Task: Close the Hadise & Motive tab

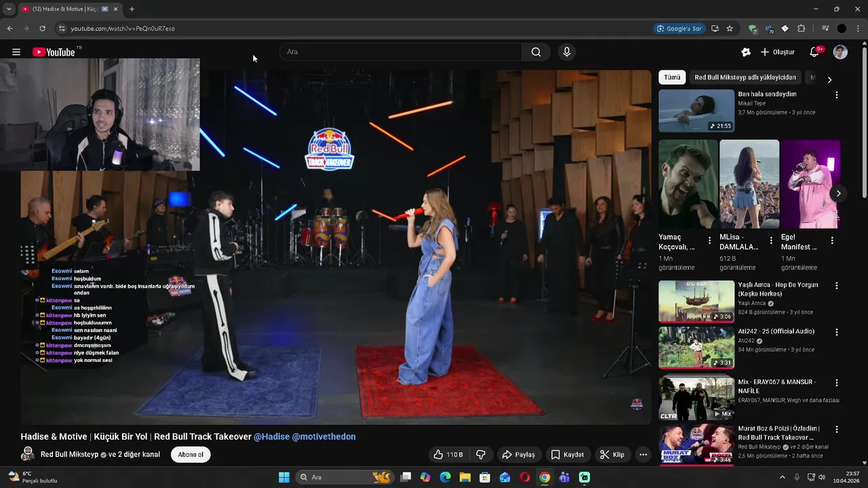Action: pos(115,9)
